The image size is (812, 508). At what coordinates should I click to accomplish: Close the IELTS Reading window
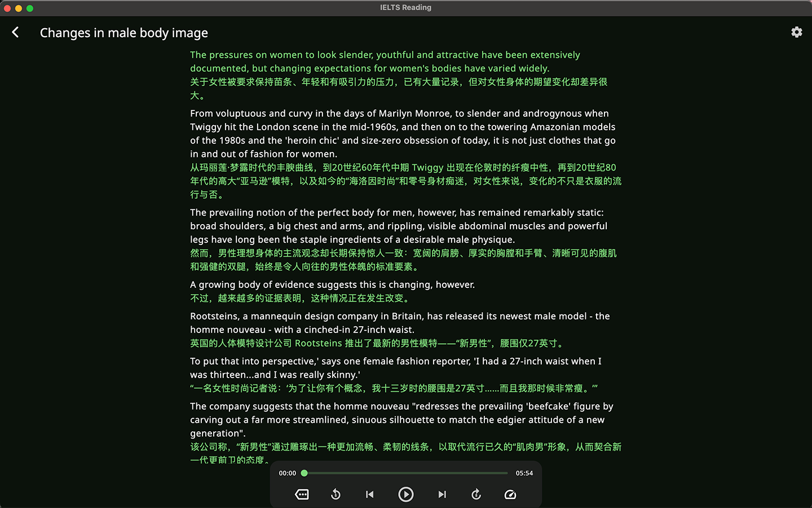(x=7, y=8)
